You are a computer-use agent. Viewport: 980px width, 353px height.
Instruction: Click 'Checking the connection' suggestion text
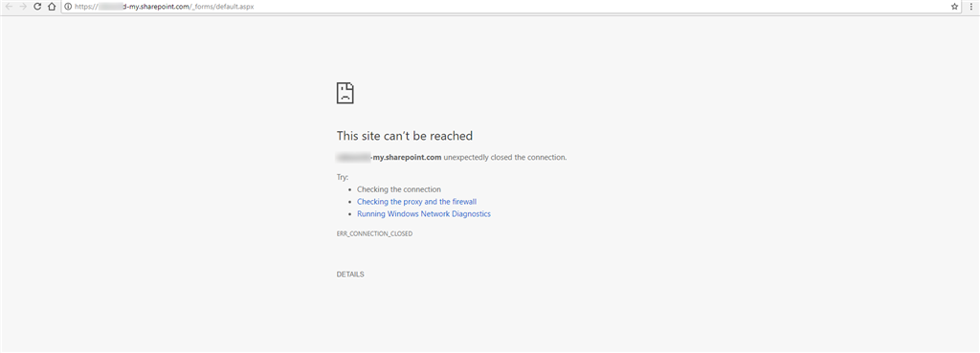point(399,189)
